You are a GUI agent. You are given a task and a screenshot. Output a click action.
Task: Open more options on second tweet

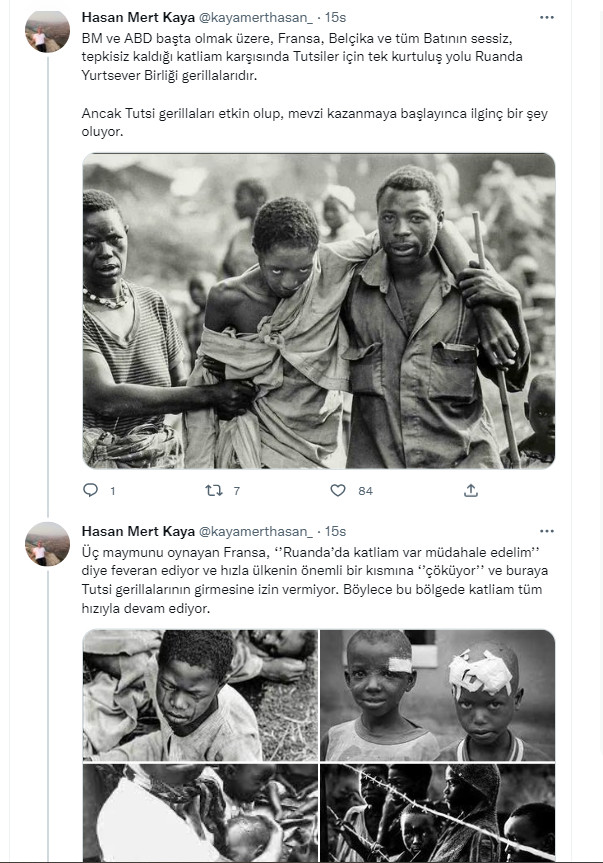[546, 530]
